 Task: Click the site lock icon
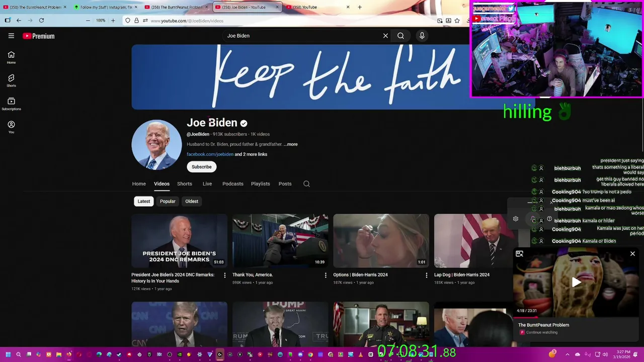tap(136, 21)
